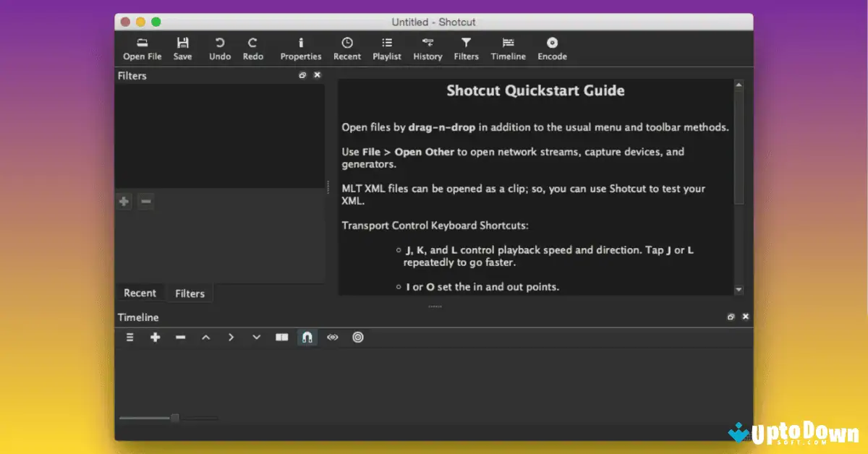Add a filter with the plus icon
This screenshot has width=868, height=454.
(124, 201)
